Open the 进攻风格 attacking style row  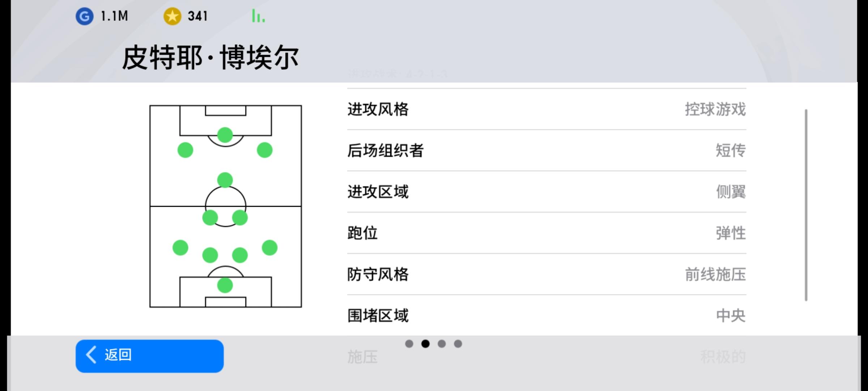click(546, 109)
